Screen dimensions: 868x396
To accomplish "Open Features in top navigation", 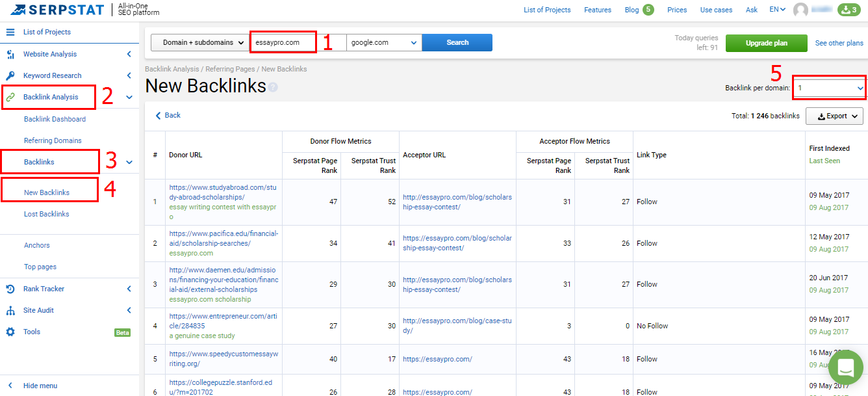I will point(598,10).
